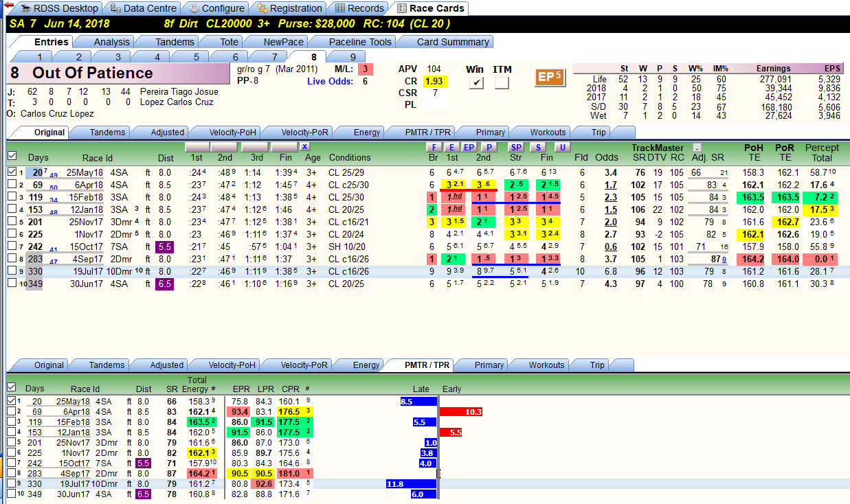
Task: Switch upper pane to Velocity-PoH tab
Action: point(225,133)
